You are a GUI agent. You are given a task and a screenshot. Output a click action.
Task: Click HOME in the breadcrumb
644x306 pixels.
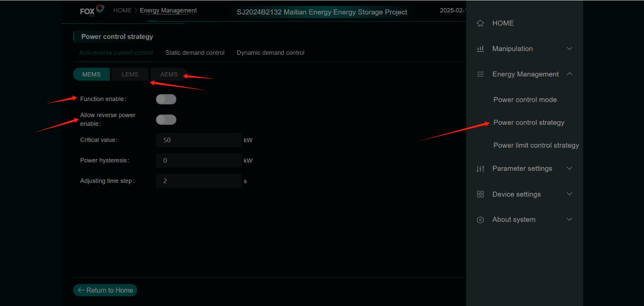pos(122,10)
